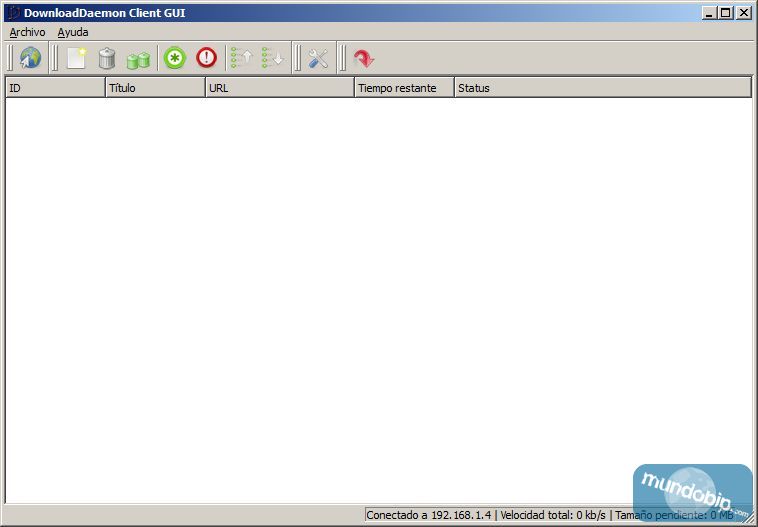This screenshot has width=758, height=527.
Task: Sort by Tiempo restante column header
Action: click(x=405, y=88)
